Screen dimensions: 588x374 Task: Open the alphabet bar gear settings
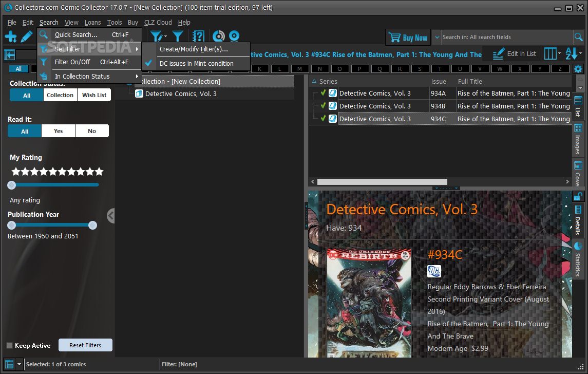[578, 69]
